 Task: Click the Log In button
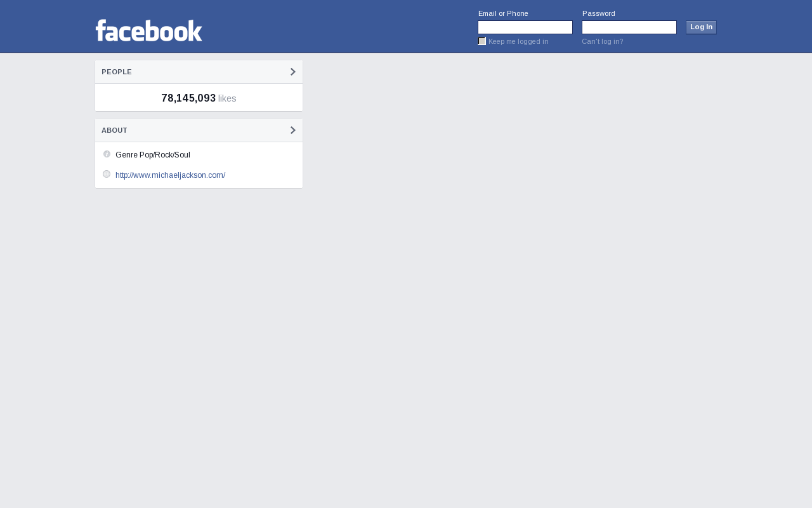(x=701, y=27)
